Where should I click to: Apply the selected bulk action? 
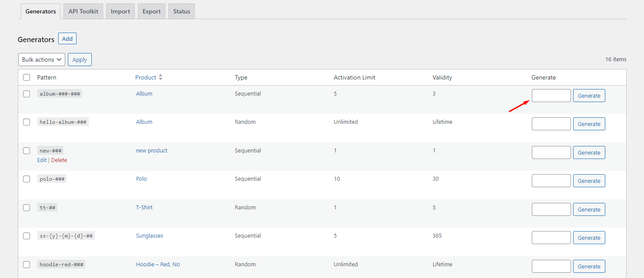point(80,59)
